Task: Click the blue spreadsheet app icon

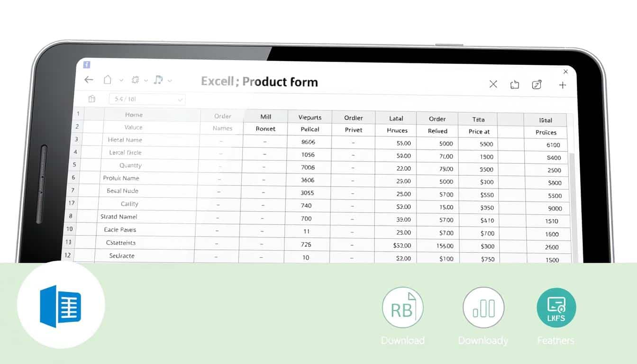Action: [61, 306]
